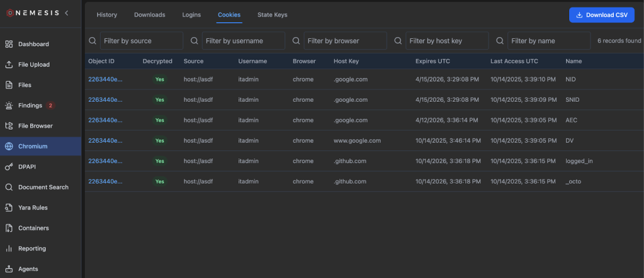Click the Findings bug icon
644x278 pixels.
click(9, 106)
